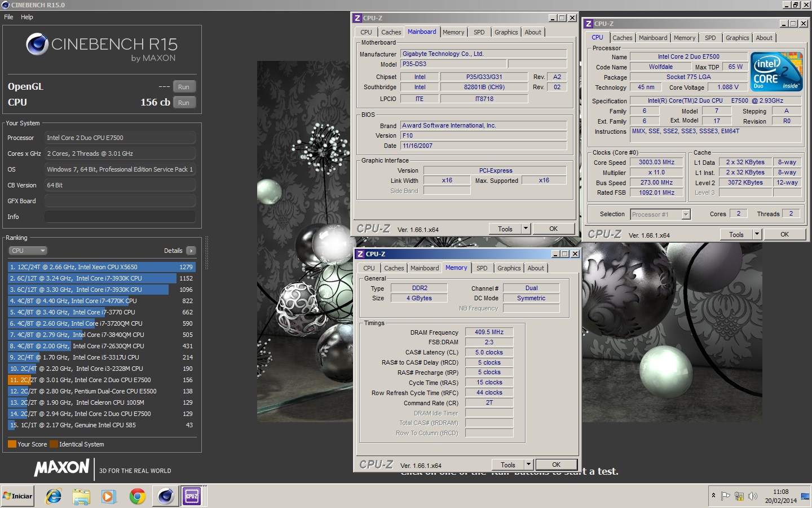Open Cinebench Help menu
This screenshot has width=812, height=508.
point(27,17)
